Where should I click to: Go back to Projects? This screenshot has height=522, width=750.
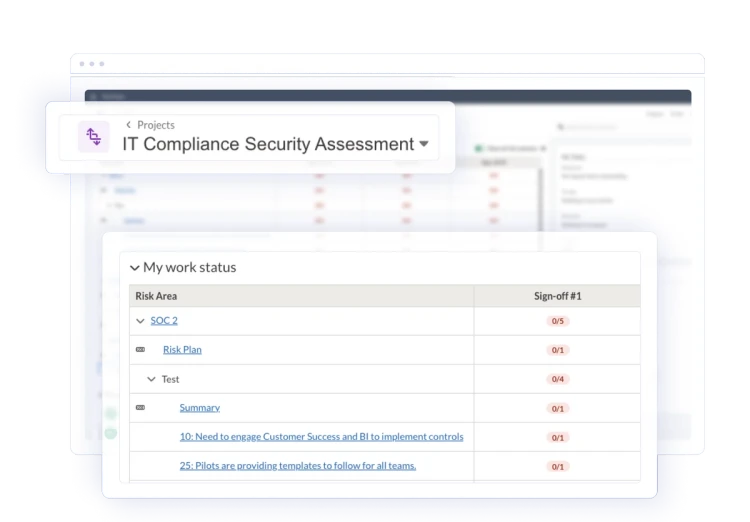pos(156,125)
